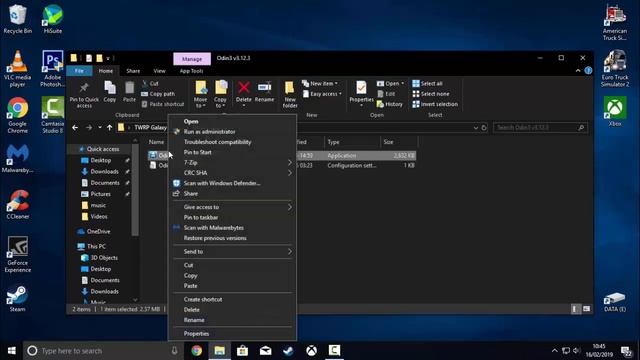Select the DATA (E) desktop shortcut

(615, 302)
